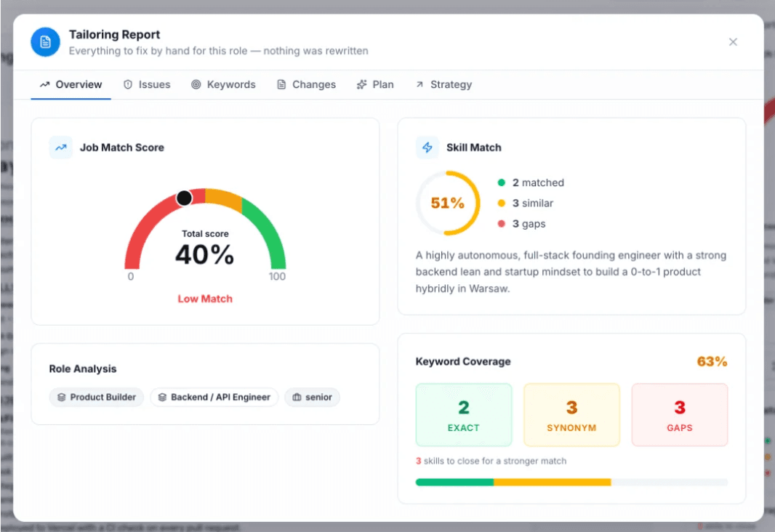The height and width of the screenshot is (532, 775).
Task: Click the 51% skill match ring
Action: 447,203
